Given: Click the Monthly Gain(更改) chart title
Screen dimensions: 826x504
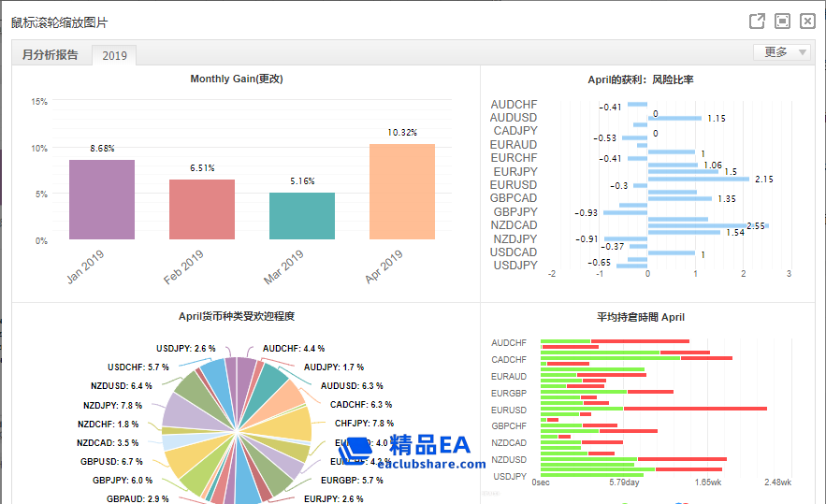Looking at the screenshot, I should tap(237, 79).
